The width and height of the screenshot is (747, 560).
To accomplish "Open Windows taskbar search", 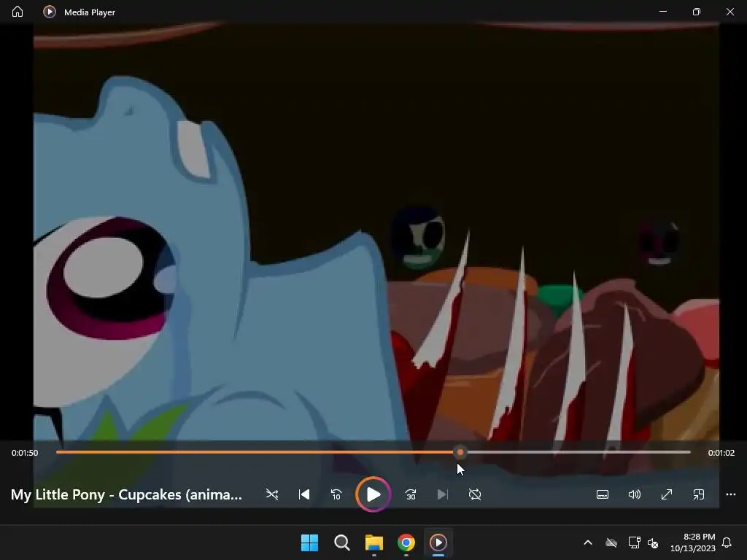I will (x=342, y=542).
